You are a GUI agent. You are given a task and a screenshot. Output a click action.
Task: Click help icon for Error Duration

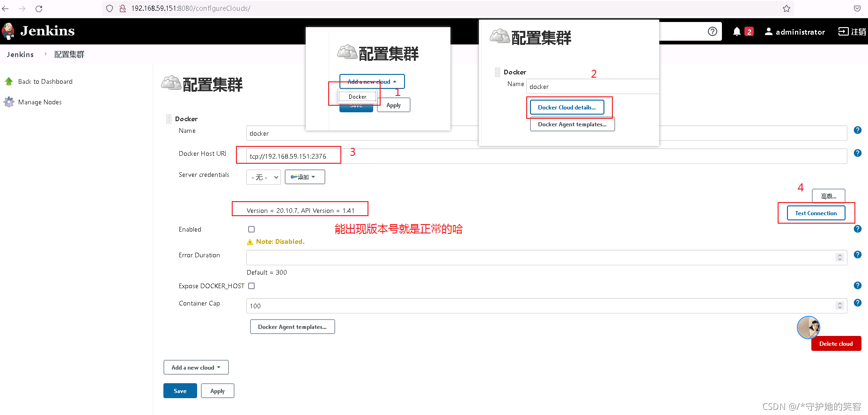click(858, 255)
